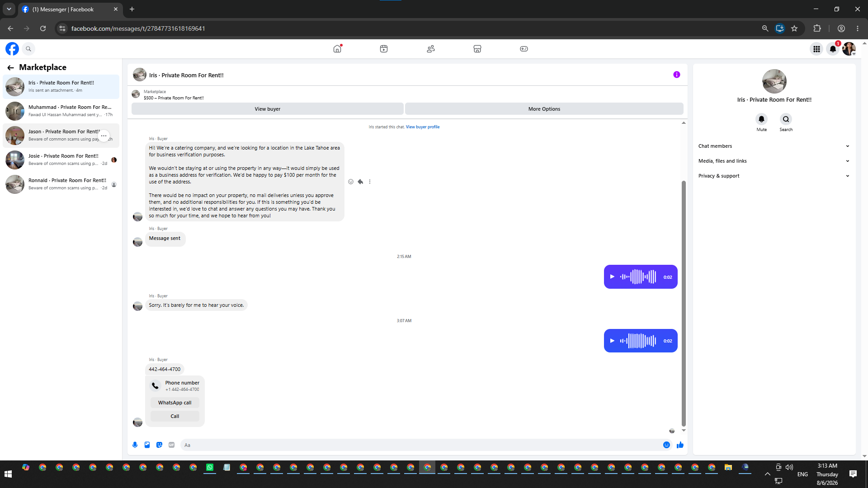Select the Josie Private Room conversation
Screen dimensions: 868x488
pyautogui.click(x=61, y=160)
